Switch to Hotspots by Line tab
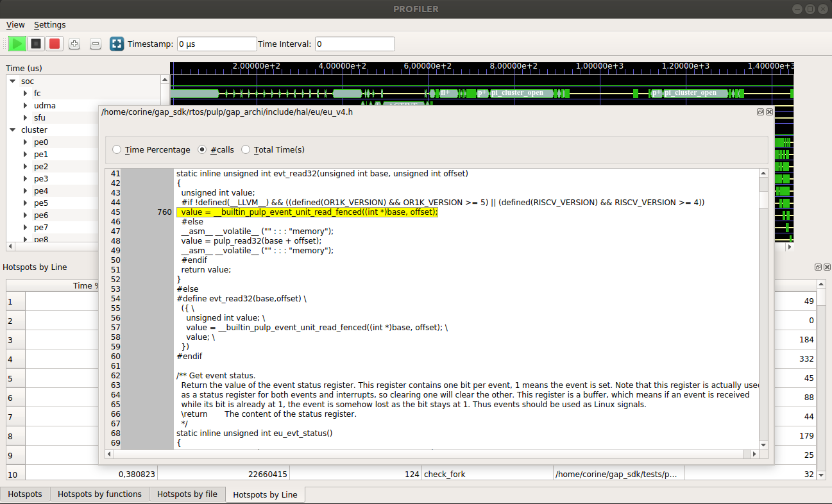 266,494
